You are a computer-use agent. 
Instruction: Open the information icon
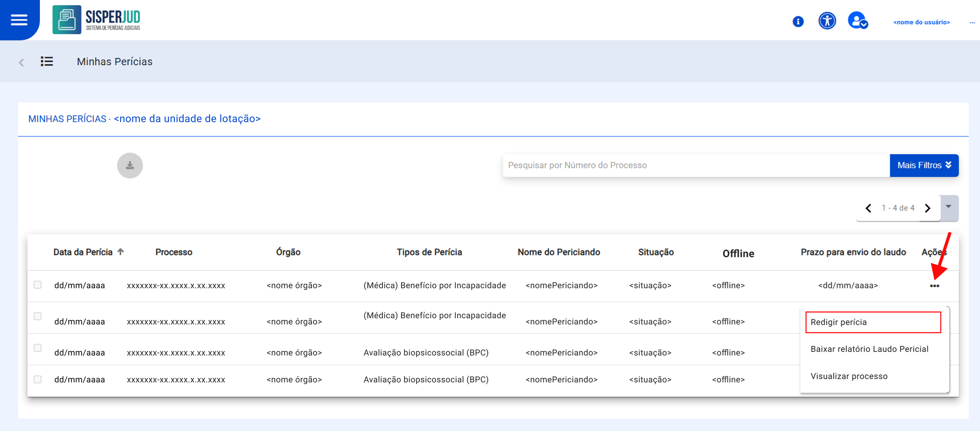coord(798,22)
